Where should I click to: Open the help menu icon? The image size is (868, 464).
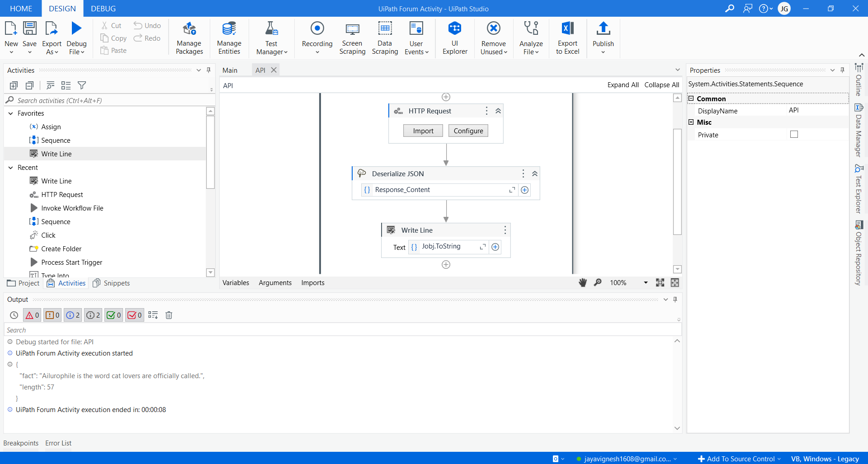pos(765,9)
